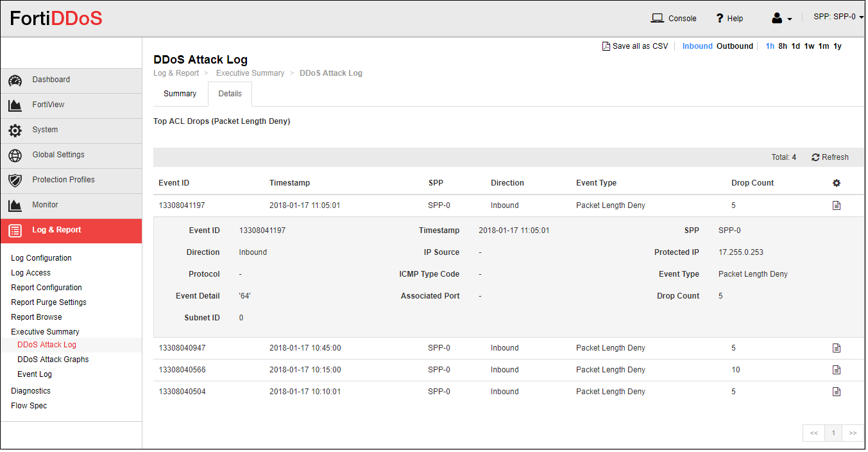
Task: Open the Dashboard panel via sidebar icon
Action: 15,80
